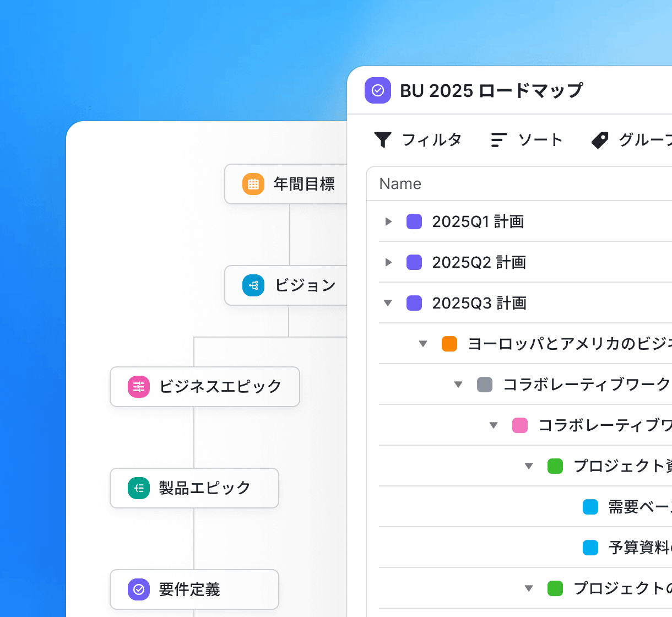672x617 pixels.
Task: Click the purple icon beside BU 2025 ロードマップ title
Action: pos(378,90)
